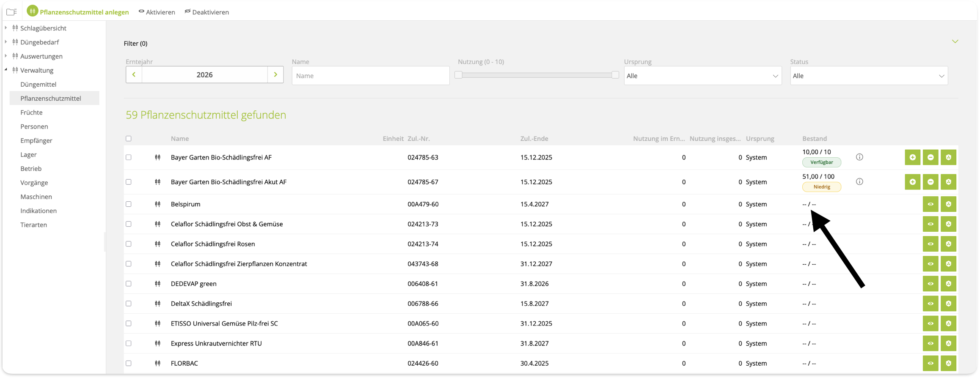Screen dimensions: 980x378
Task: Check the select-all checkbox in table header
Action: [x=129, y=139]
